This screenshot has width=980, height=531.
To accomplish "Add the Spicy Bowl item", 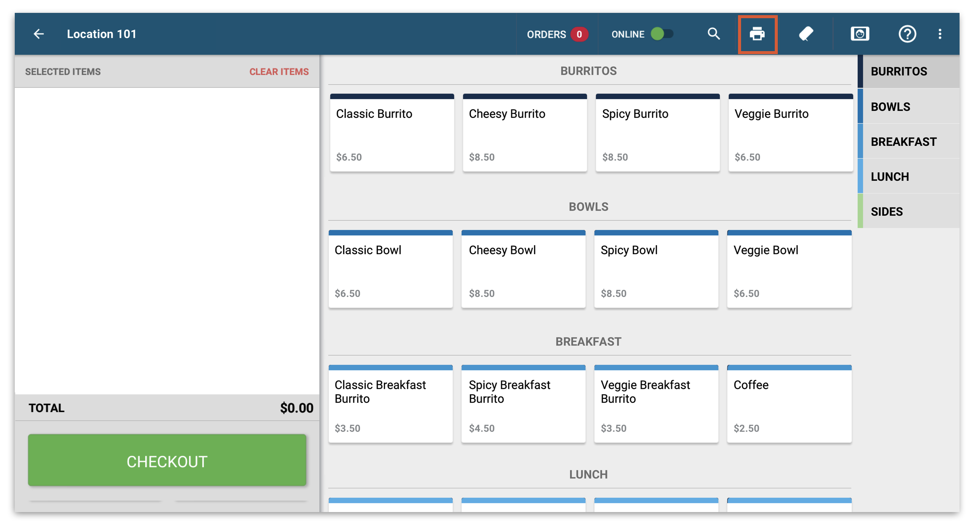I will click(656, 269).
